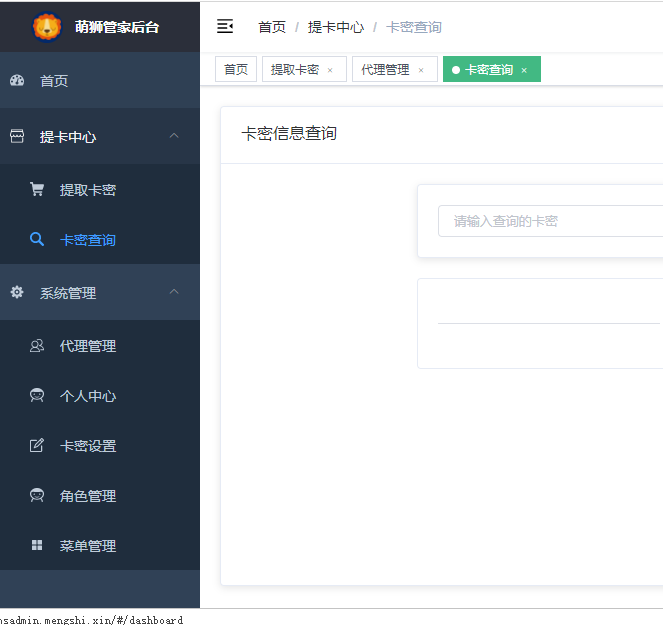This screenshot has width=663, height=625.
Task: Click the dashboard icon next to 首页
Action: pyautogui.click(x=17, y=81)
